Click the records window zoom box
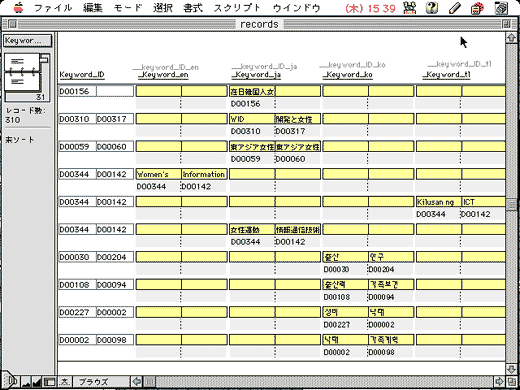 (506, 24)
